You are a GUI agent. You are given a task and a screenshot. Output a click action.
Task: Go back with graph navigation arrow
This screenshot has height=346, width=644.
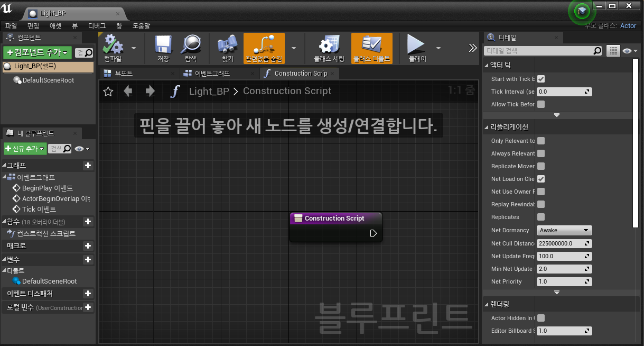tap(128, 91)
